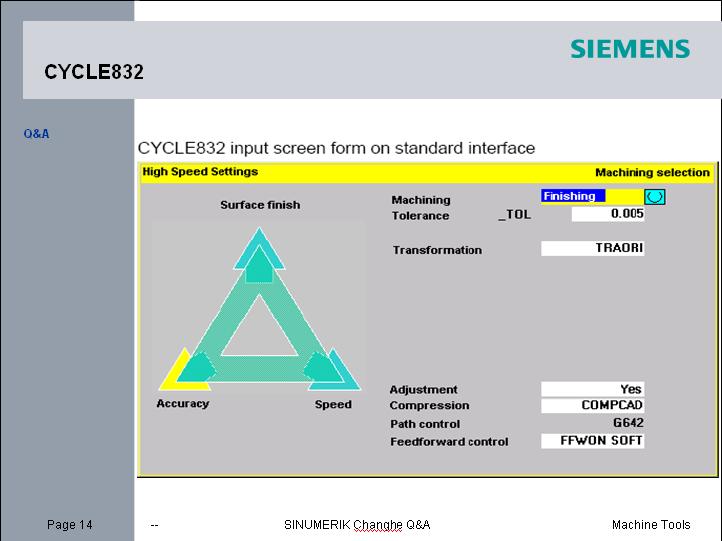Click the _TOL parameter name
The width and height of the screenshot is (722, 541).
(x=515, y=215)
